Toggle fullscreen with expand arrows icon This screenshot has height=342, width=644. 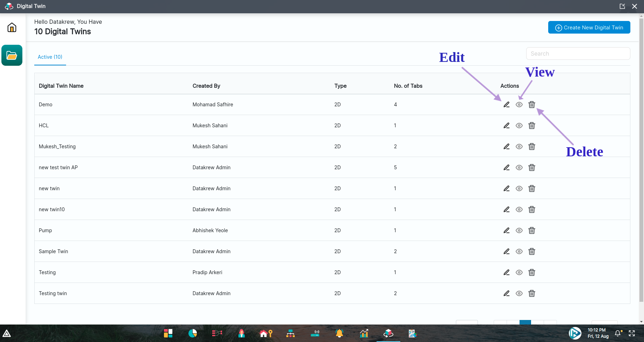point(632,333)
